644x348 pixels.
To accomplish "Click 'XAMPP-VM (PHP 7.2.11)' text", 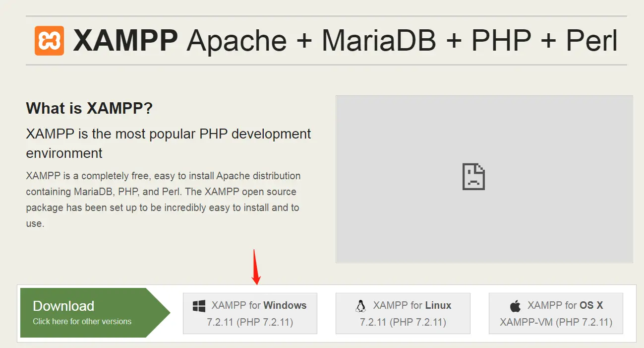I will [x=556, y=323].
